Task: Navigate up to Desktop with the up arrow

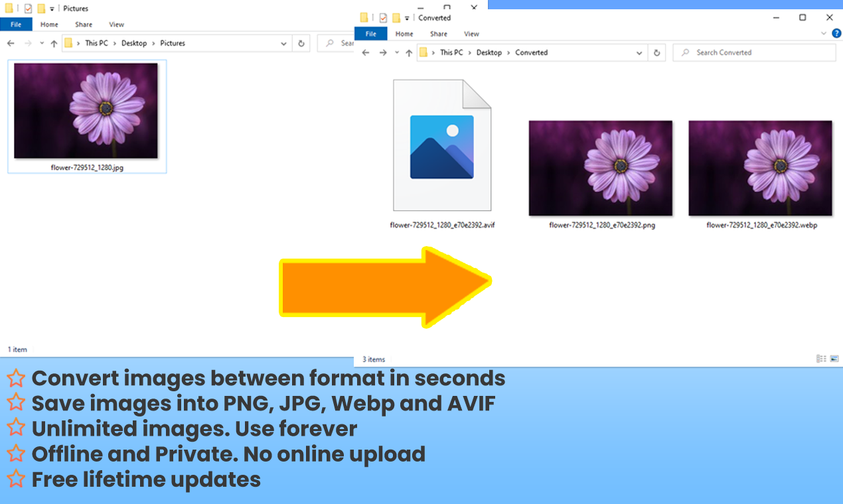Action: pos(408,52)
